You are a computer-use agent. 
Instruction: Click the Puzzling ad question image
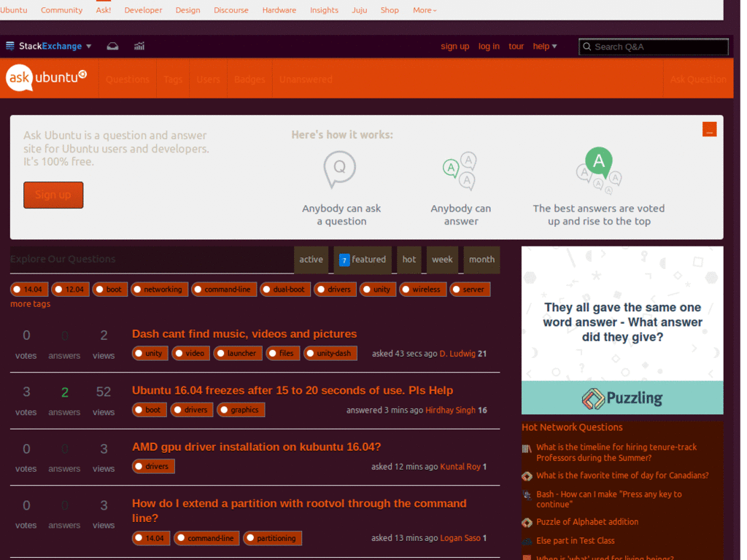[x=622, y=314]
